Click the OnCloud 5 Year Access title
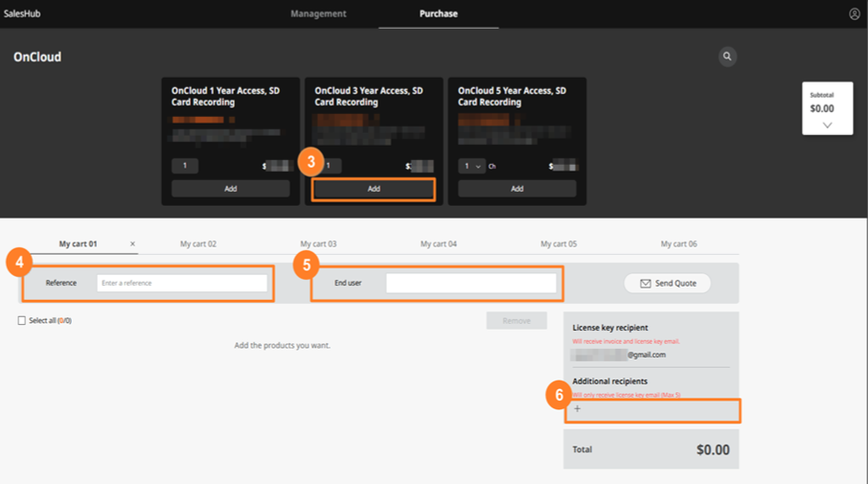The image size is (868, 484). [x=512, y=97]
